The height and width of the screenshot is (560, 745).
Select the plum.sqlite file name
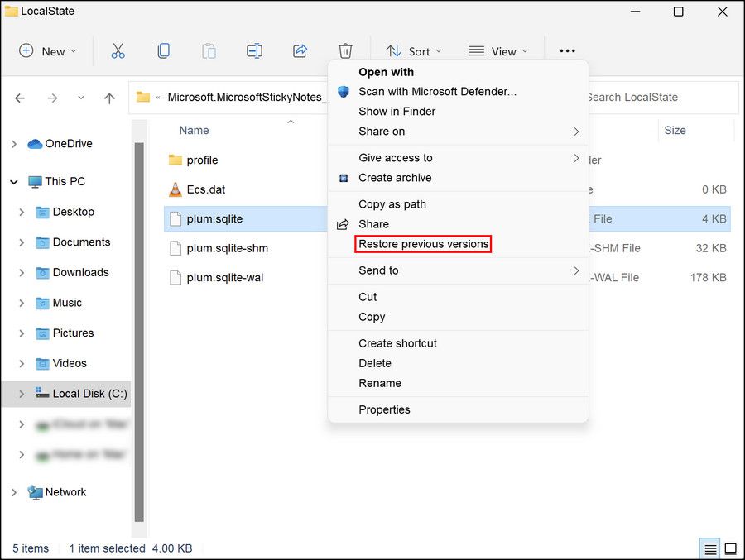214,219
